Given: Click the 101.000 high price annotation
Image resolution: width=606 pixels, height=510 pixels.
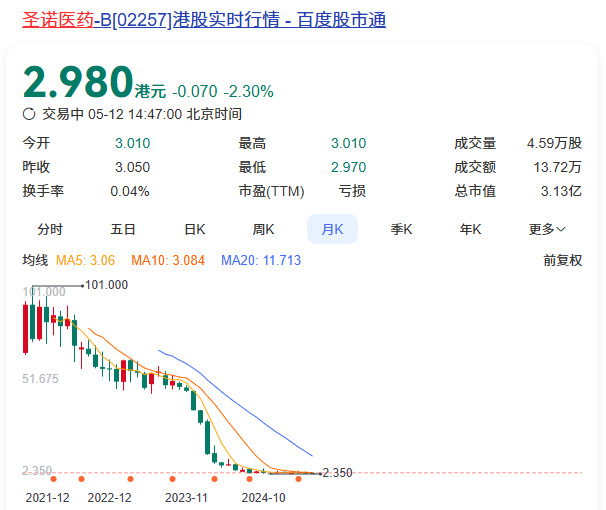Looking at the screenshot, I should pos(106,285).
